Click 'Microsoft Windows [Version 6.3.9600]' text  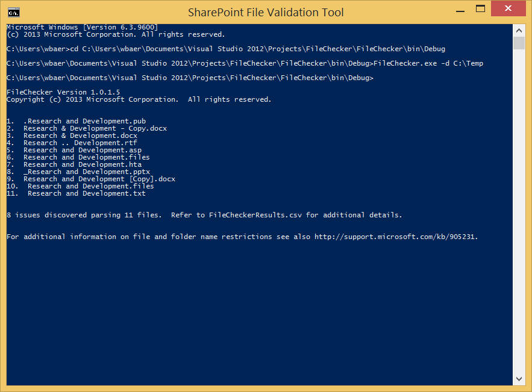[83, 27]
